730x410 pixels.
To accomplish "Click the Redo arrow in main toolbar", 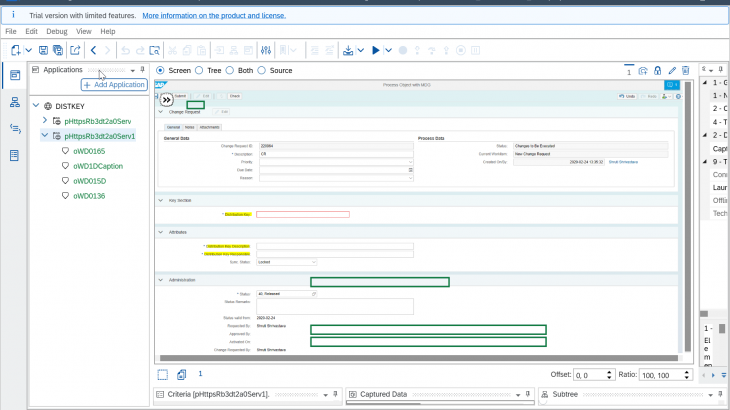I will [x=140, y=50].
